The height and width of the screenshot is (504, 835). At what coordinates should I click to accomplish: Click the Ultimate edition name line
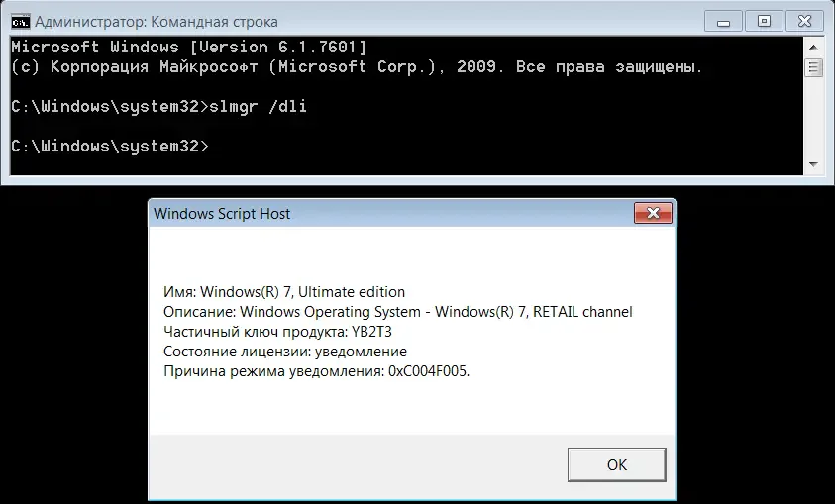(x=284, y=292)
